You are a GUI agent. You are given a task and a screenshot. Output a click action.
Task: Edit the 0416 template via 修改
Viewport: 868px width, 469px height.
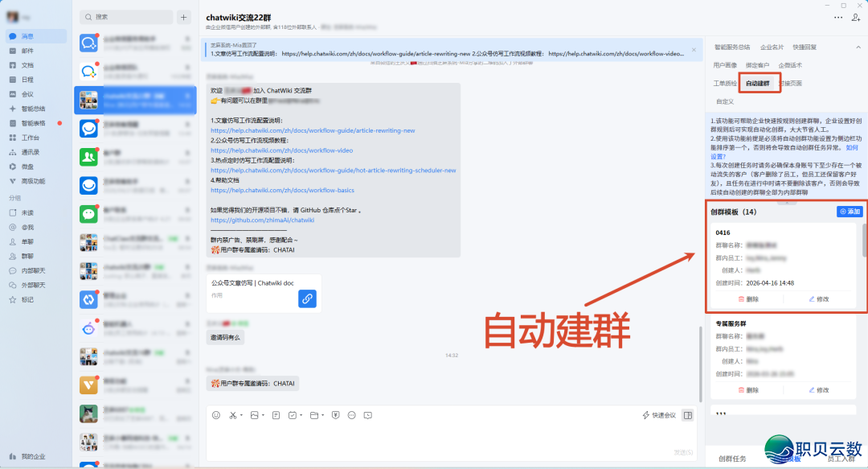819,298
